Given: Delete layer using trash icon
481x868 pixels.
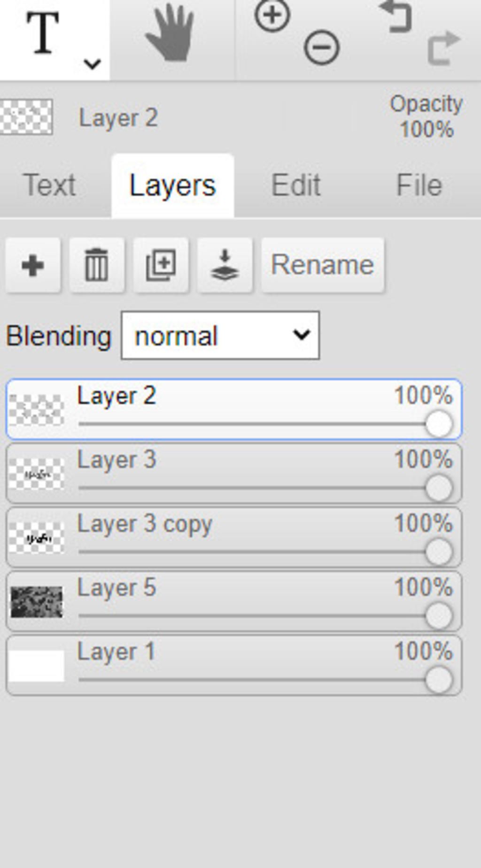Looking at the screenshot, I should tap(97, 265).
